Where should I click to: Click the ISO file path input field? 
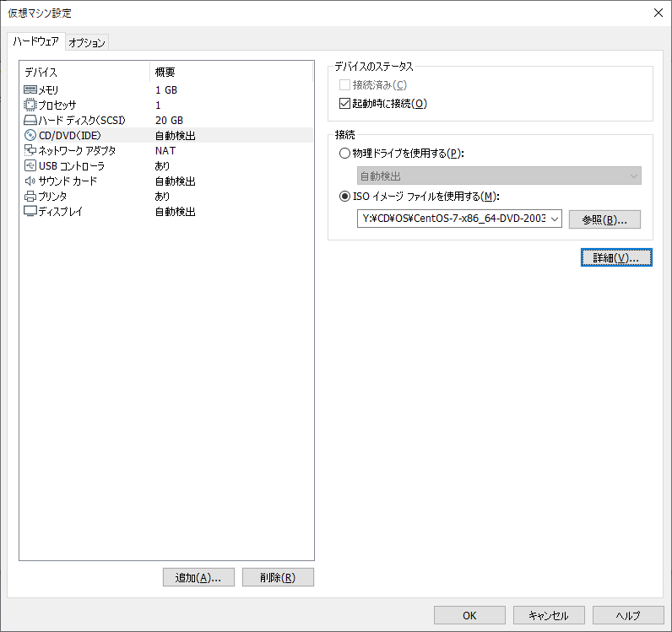coord(453,219)
